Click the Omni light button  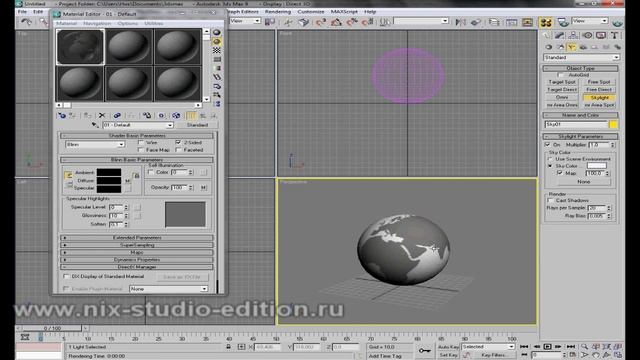click(x=562, y=97)
